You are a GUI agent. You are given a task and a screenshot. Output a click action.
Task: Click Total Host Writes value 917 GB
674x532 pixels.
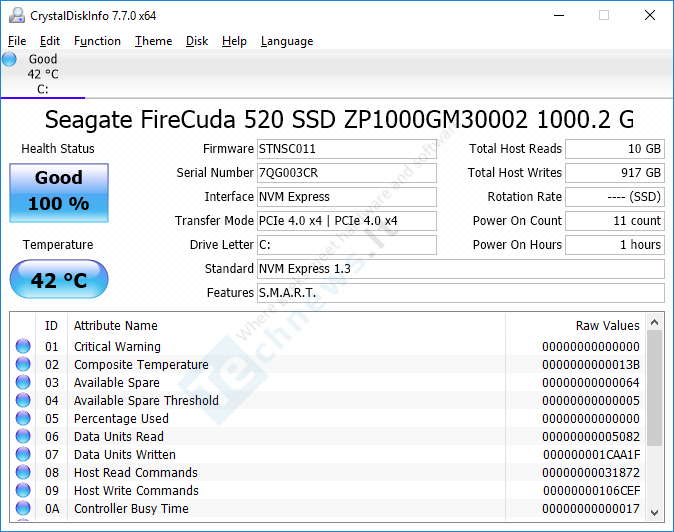click(x=615, y=173)
